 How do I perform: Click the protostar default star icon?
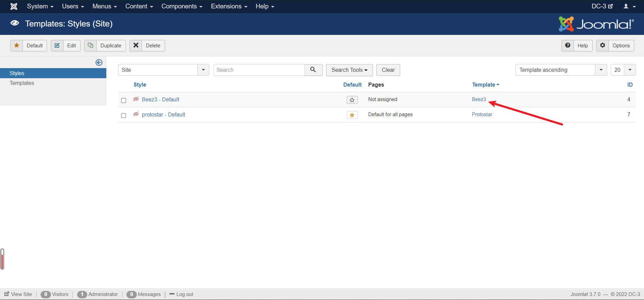click(x=352, y=115)
